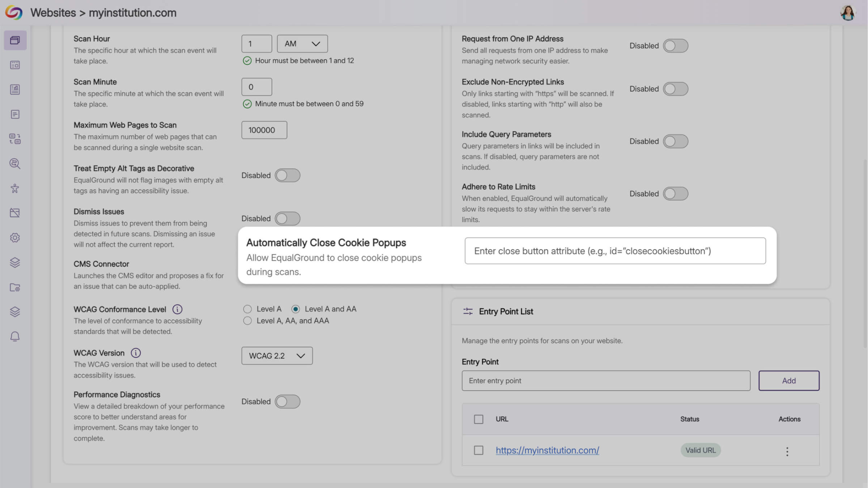868x488 pixels.
Task: Click the close button attribute input field
Action: 615,251
